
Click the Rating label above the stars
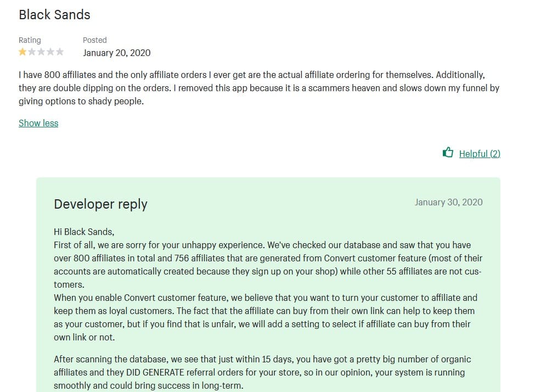pos(30,40)
